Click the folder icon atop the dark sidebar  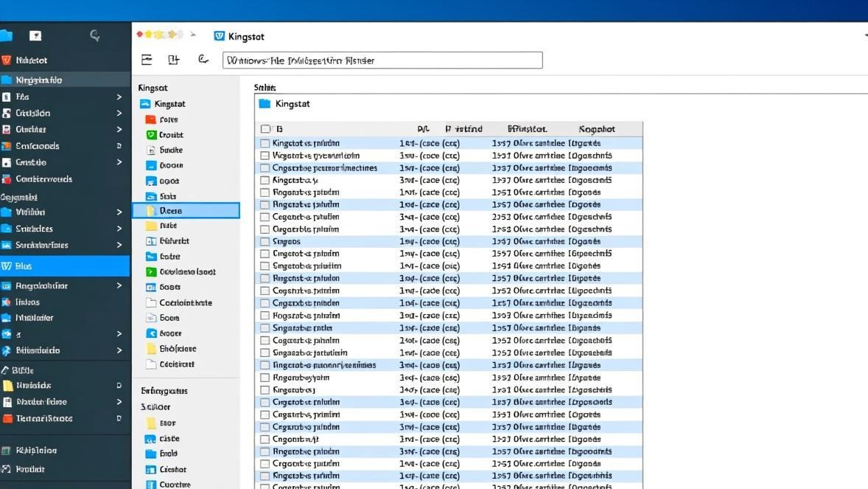pyautogui.click(x=6, y=36)
